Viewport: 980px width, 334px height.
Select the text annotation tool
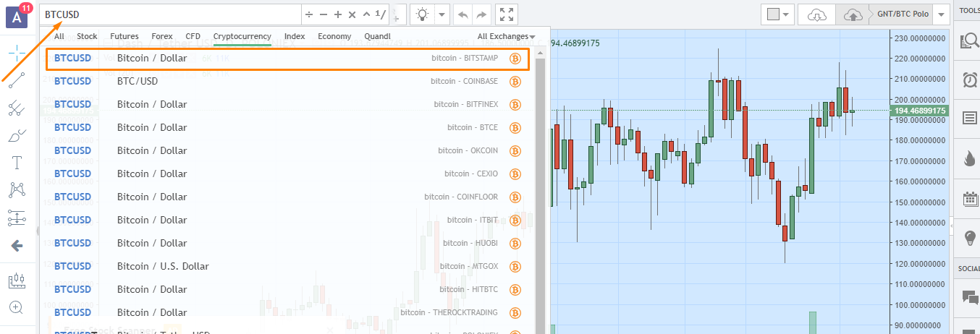17,163
